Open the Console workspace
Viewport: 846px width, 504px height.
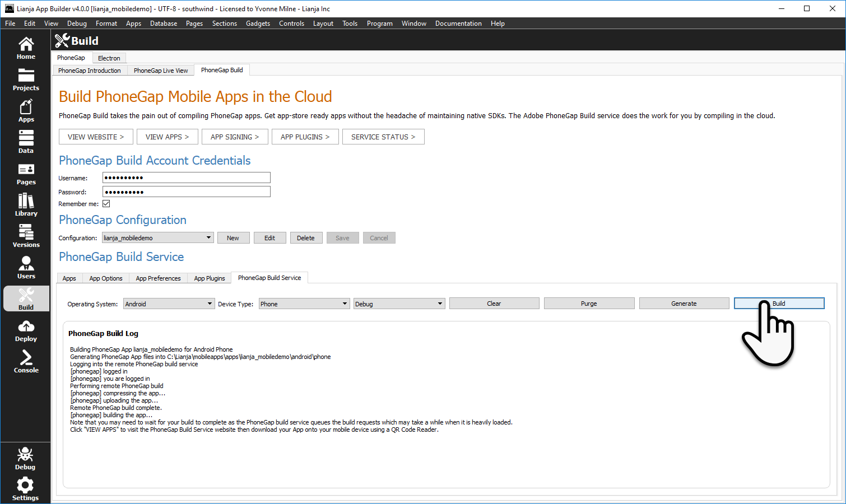coord(26,362)
